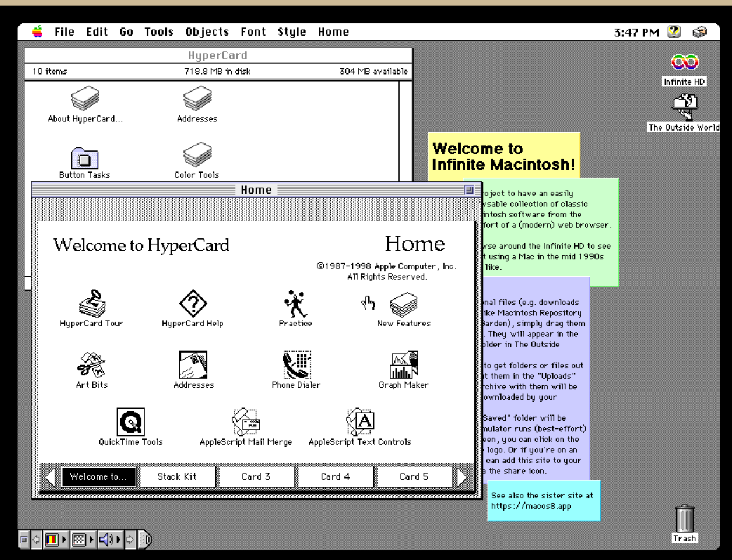Image resolution: width=732 pixels, height=560 pixels.
Task: Select the Infinite HD disk icon
Action: pos(684,63)
